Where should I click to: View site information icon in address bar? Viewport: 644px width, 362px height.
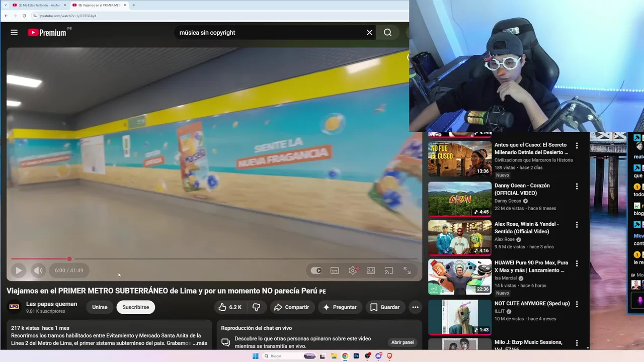pyautogui.click(x=35, y=16)
